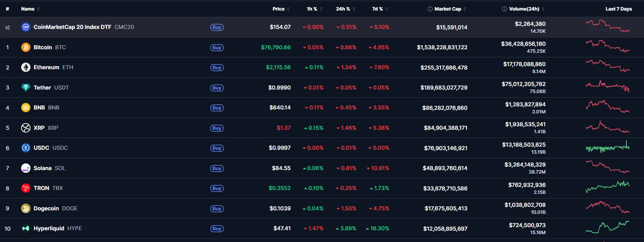Sort by the 7d % column

[380, 9]
